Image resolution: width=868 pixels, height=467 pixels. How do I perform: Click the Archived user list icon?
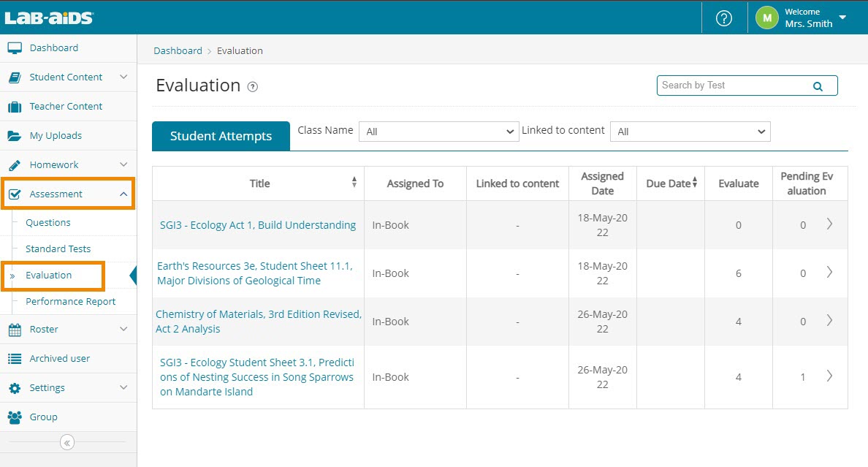click(15, 359)
